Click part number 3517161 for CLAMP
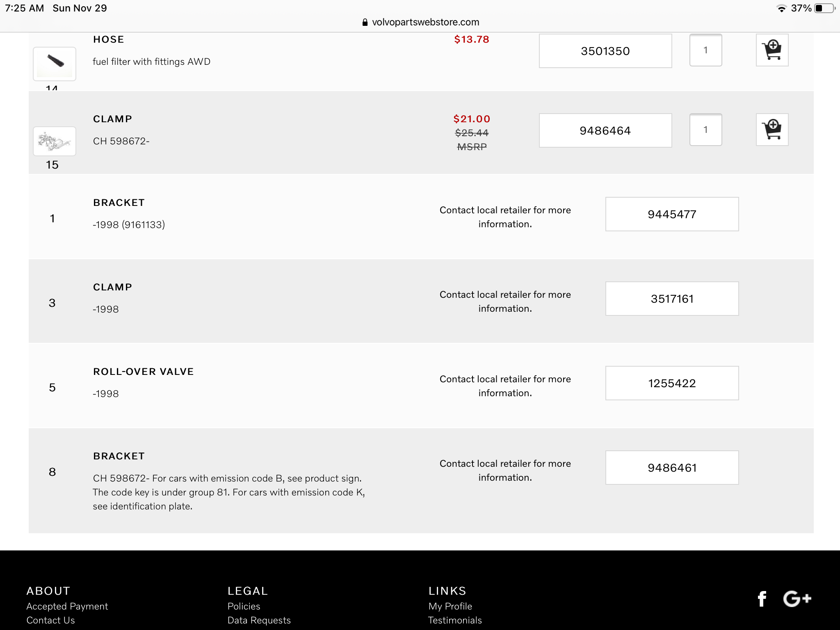840x630 pixels. click(x=672, y=299)
